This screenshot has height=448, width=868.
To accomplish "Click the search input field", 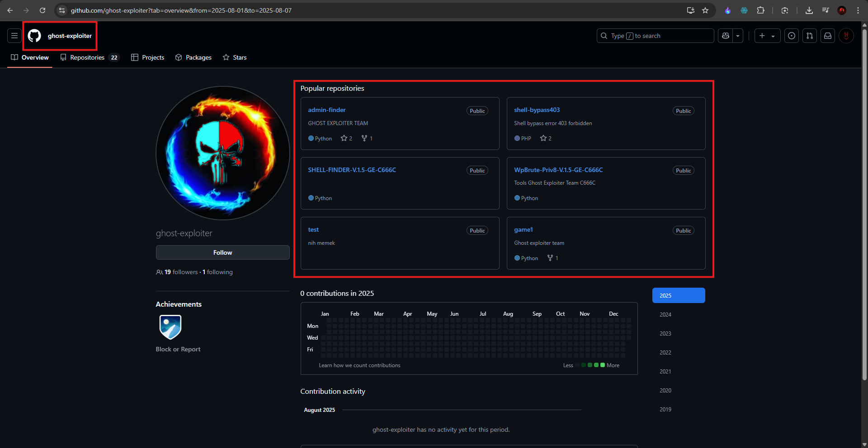I will (655, 36).
